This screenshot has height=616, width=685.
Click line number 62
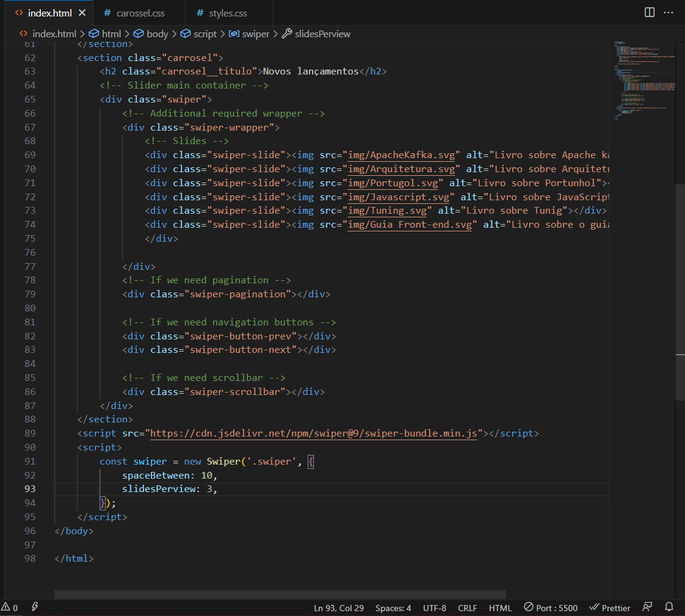[30, 57]
